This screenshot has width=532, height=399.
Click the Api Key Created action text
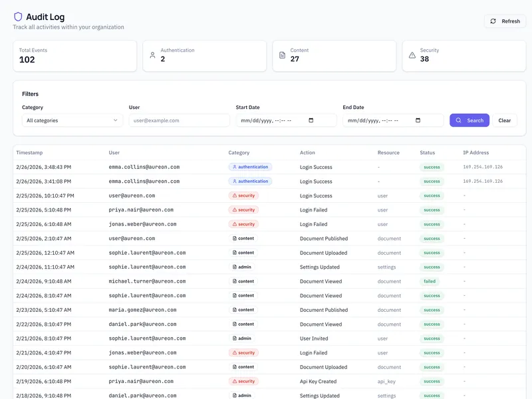[319, 381]
